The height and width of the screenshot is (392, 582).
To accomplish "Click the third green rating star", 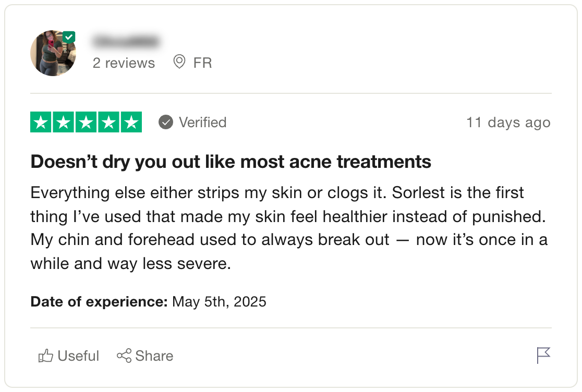I will coord(86,122).
